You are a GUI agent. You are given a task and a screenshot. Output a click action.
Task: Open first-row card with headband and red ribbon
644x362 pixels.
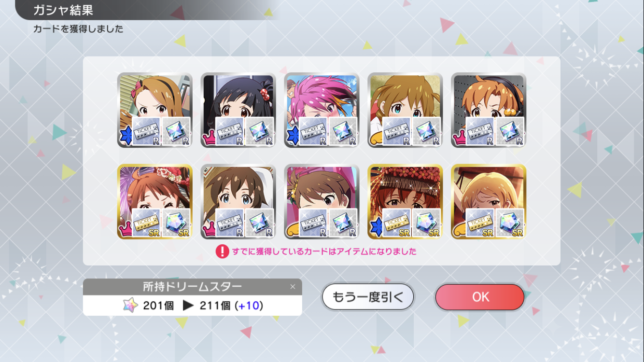coord(154,110)
